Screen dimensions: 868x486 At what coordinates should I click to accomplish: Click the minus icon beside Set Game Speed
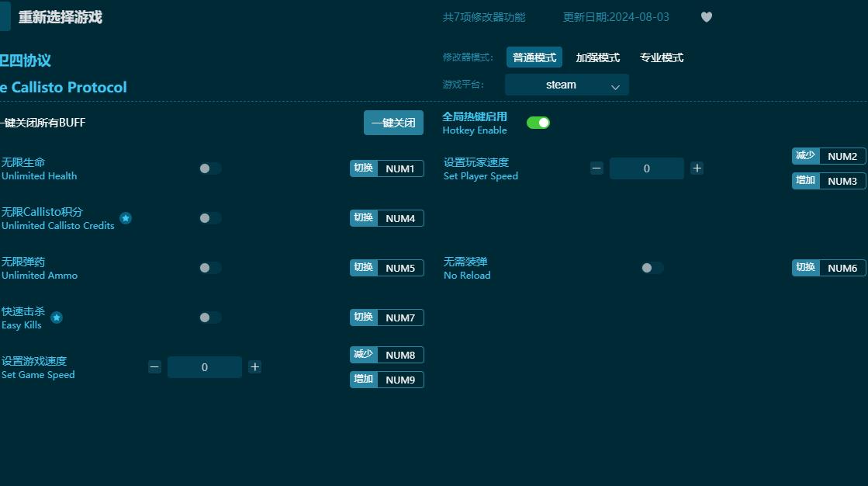click(x=154, y=366)
